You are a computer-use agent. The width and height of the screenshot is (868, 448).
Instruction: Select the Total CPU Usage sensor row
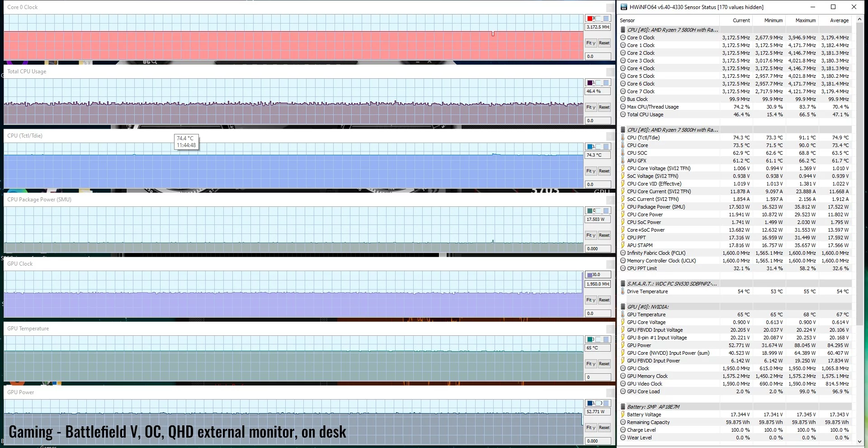click(645, 114)
